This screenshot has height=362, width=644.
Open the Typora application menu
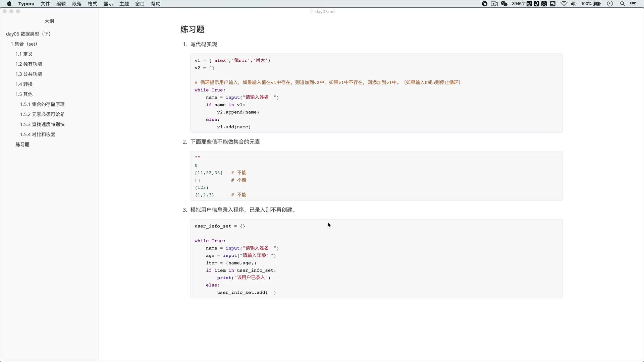[26, 4]
